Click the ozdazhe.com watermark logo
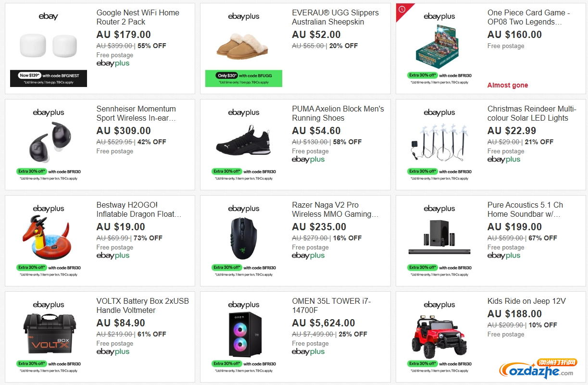Viewport: 588px width, 385px height. coord(538,369)
